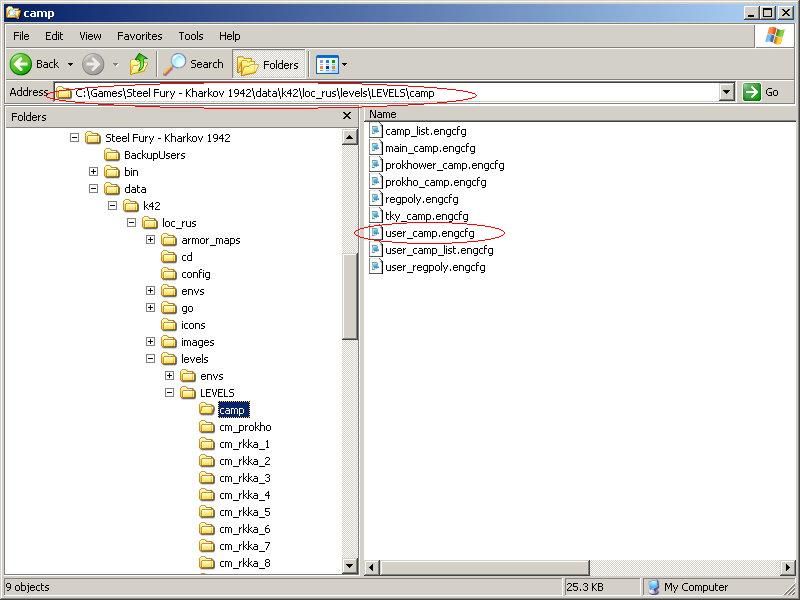The height and width of the screenshot is (600, 800).
Task: Expand the envs node under levels
Action: (x=169, y=376)
